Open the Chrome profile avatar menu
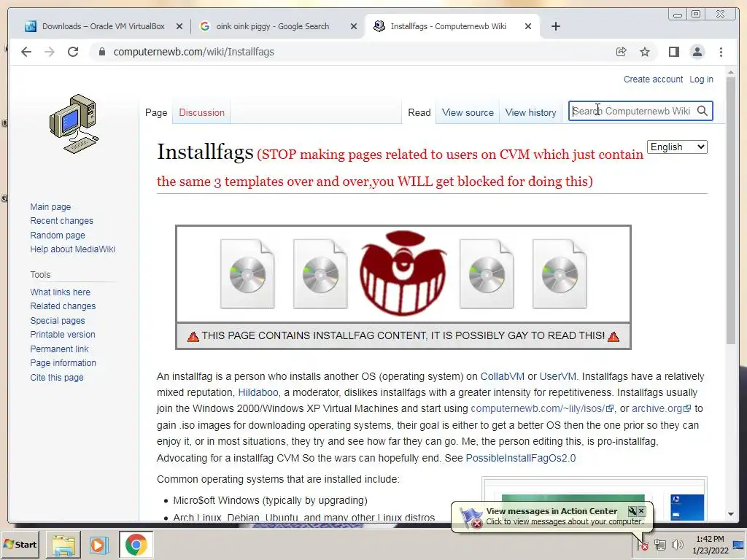The height and width of the screenshot is (560, 747). click(x=697, y=52)
